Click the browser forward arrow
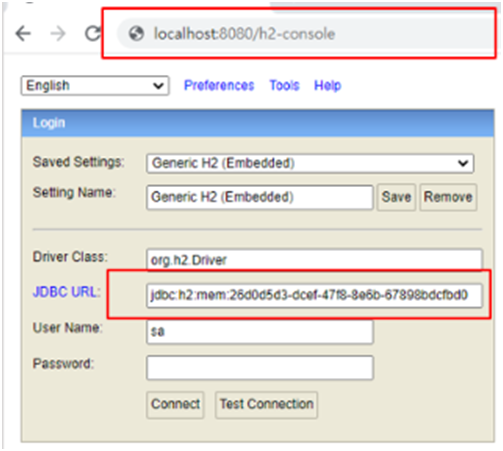Image resolution: width=503 pixels, height=451 pixels. click(58, 33)
